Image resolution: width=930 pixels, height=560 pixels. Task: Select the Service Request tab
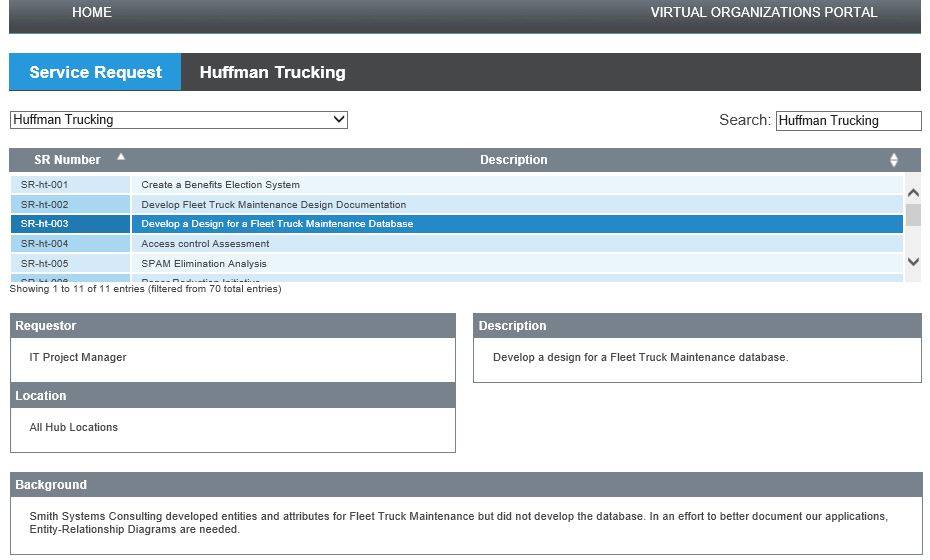click(x=95, y=72)
